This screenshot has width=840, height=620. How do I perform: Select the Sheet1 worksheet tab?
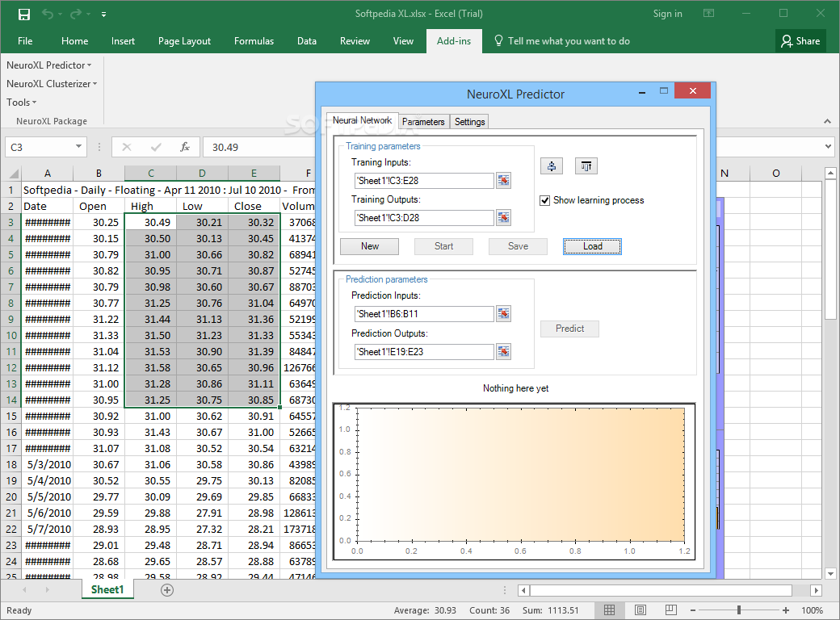coord(107,589)
